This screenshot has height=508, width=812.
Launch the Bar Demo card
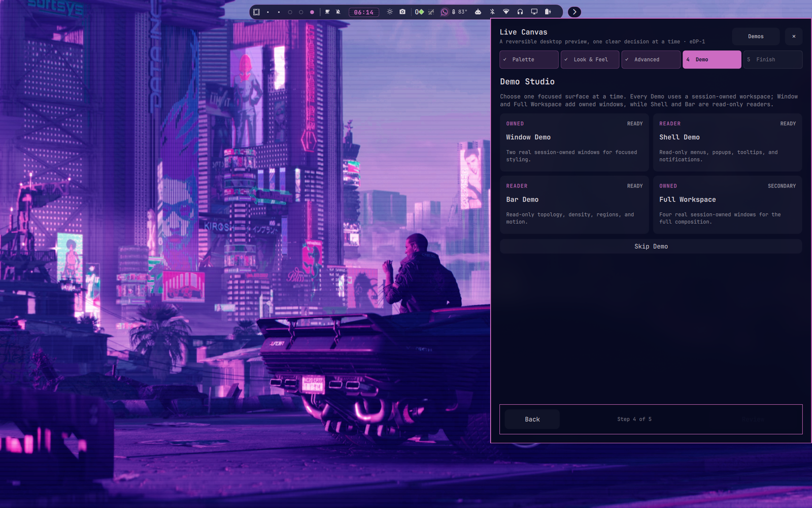(574, 205)
